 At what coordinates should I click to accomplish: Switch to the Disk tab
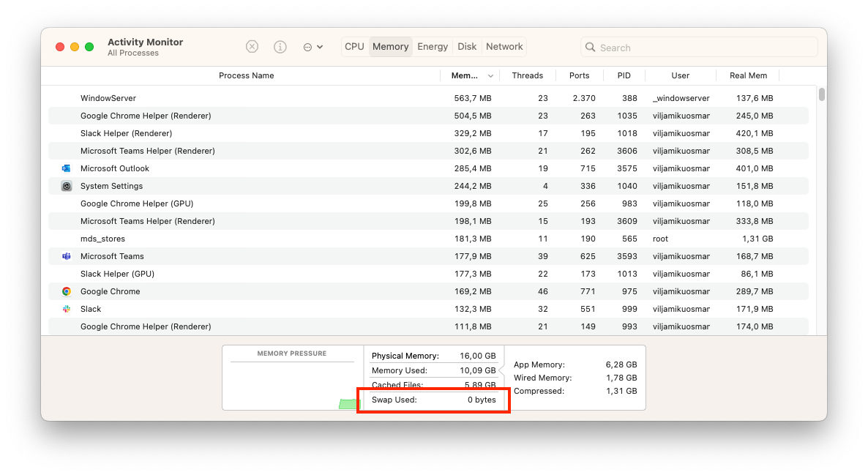click(x=467, y=47)
